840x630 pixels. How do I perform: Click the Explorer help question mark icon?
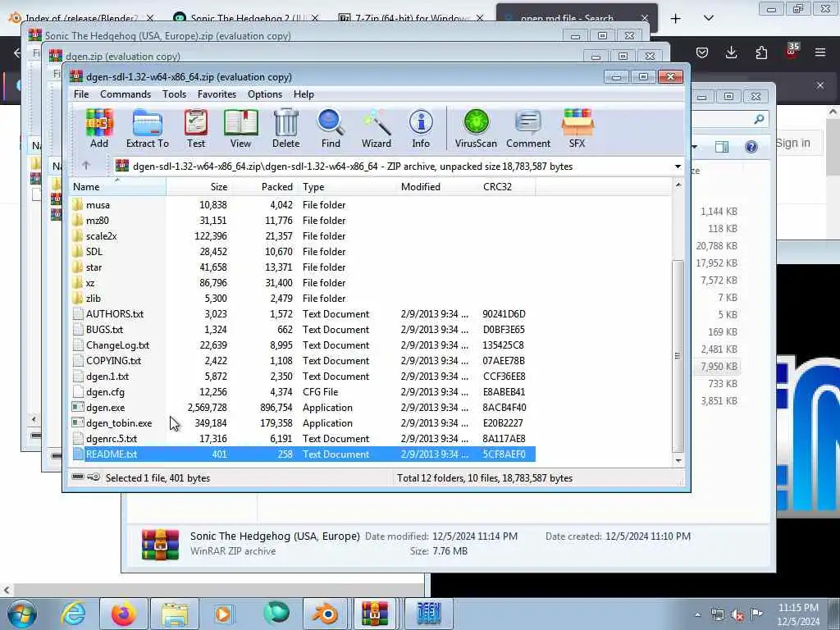pyautogui.click(x=751, y=147)
